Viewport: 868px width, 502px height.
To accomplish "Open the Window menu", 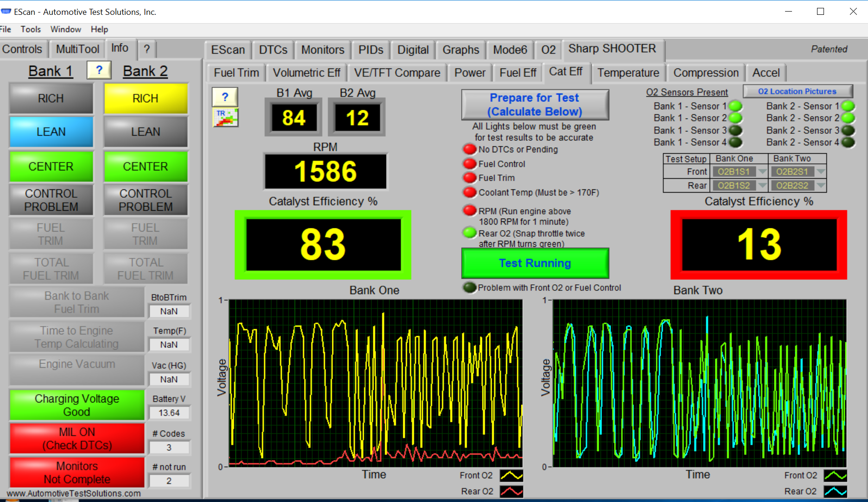I will click(66, 29).
